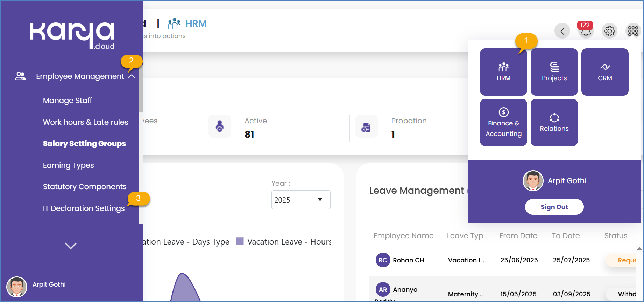Screen dimensions: 644x302
Task: Click Arpit Gothi name in apps panel
Action: [567, 181]
